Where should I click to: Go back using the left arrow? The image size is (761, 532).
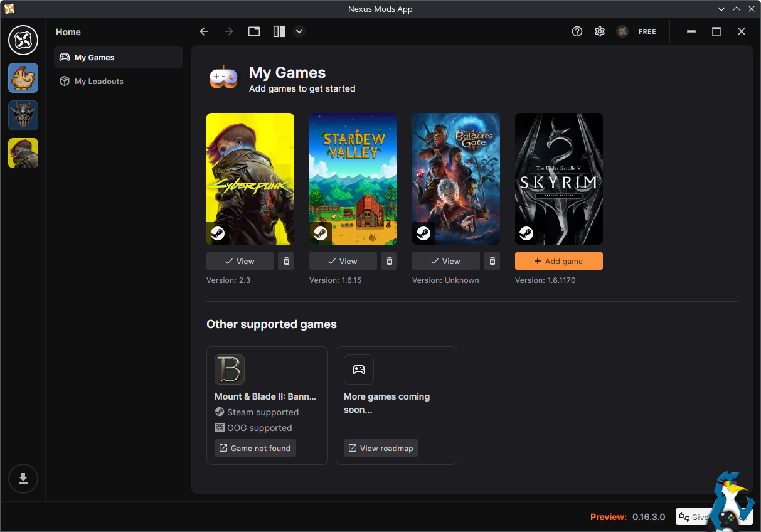[x=204, y=31]
